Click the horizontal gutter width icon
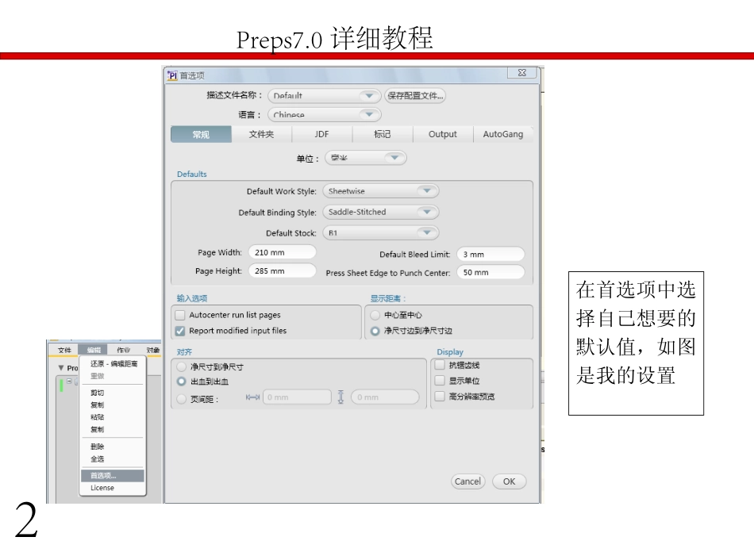Viewport: 754px width, 560px height. pyautogui.click(x=252, y=397)
